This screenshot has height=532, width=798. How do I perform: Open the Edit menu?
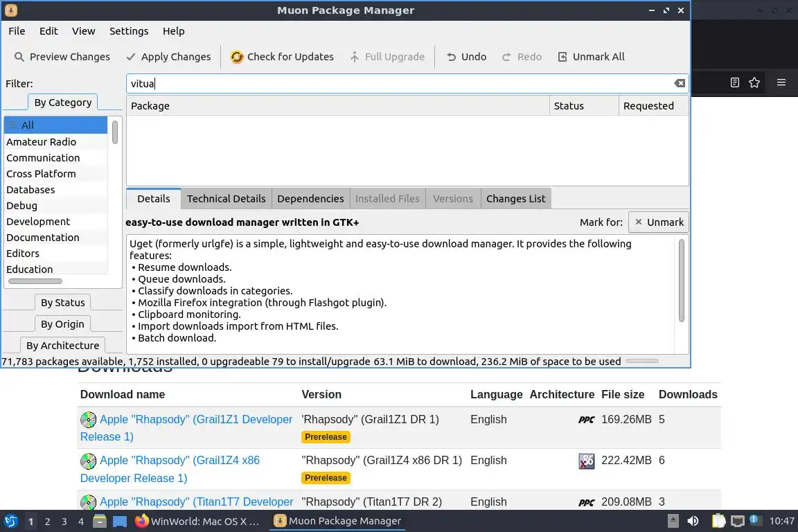click(48, 31)
